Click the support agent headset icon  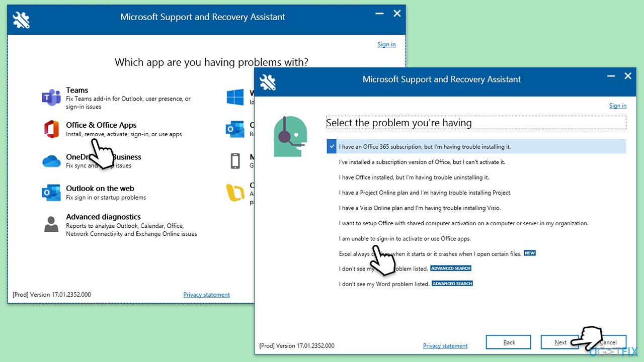(290, 136)
